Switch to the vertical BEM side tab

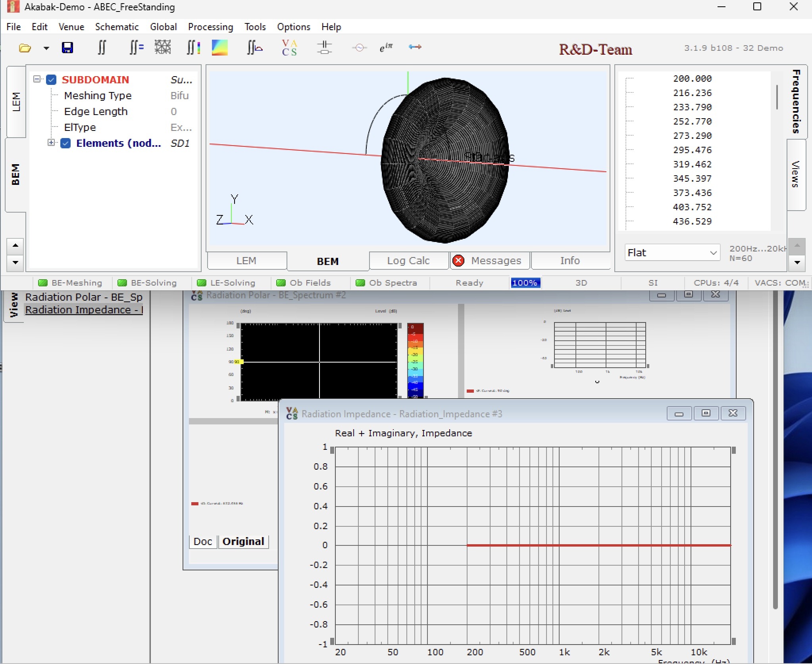point(16,174)
